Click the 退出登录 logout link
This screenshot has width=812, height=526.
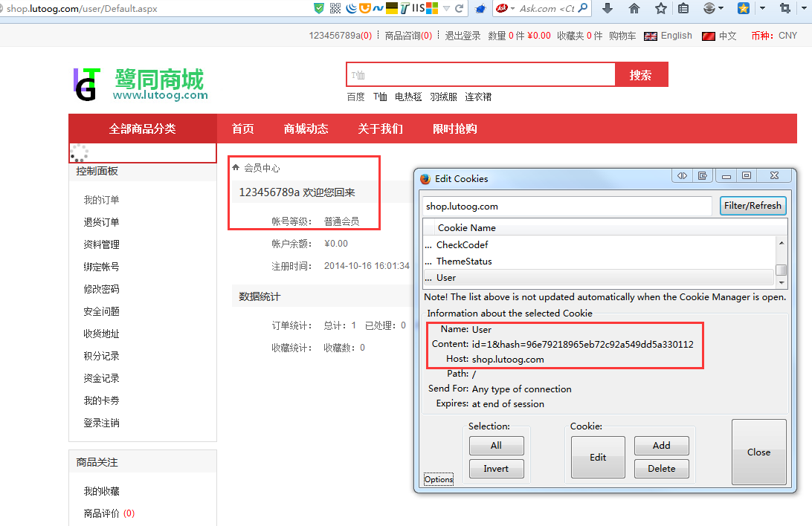tap(463, 36)
